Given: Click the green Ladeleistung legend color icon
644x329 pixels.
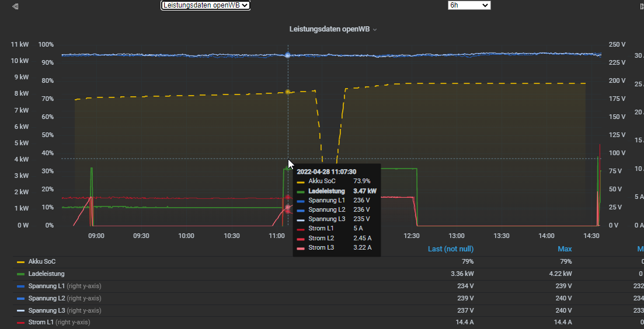Looking at the screenshot, I should coord(21,274).
